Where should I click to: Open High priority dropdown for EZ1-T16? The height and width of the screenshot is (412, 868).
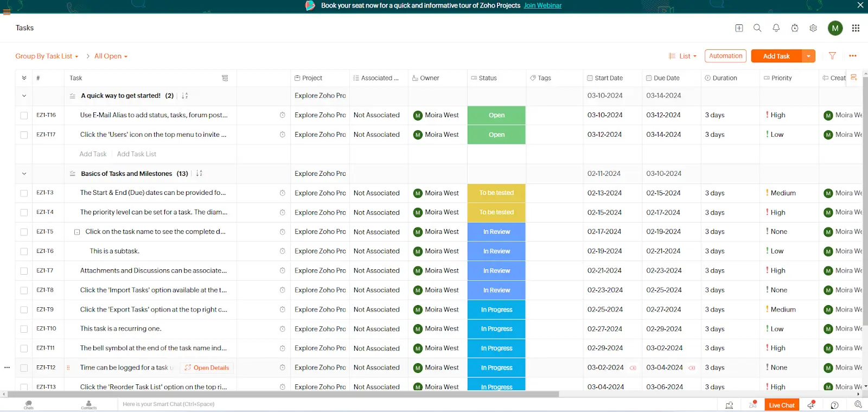coord(775,115)
